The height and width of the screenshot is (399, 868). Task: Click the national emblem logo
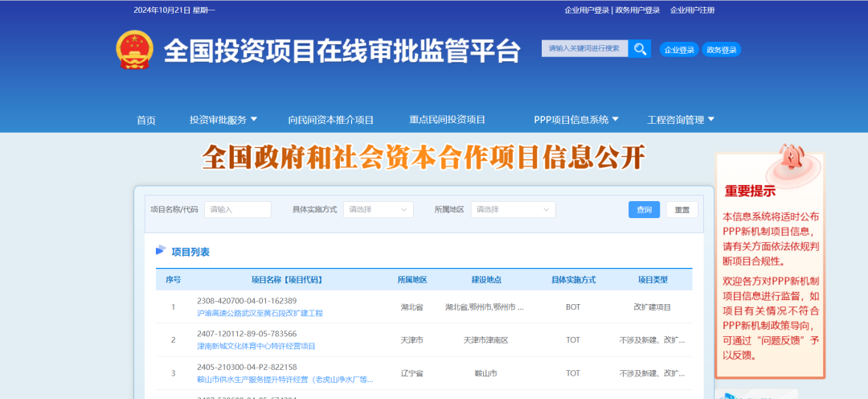pos(134,50)
